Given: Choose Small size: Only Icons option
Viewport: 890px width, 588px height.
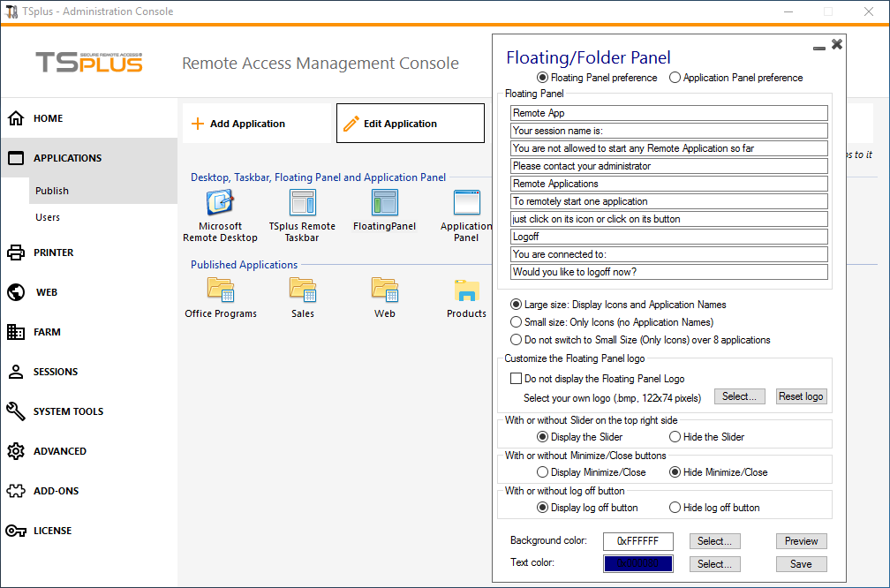Looking at the screenshot, I should pyautogui.click(x=517, y=322).
